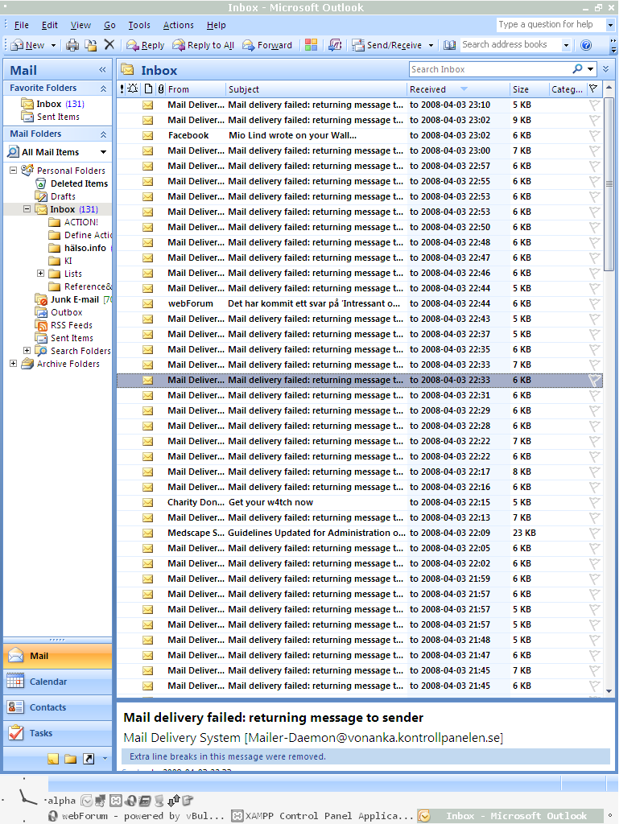Open the Folder List icon at bottom
The image size is (644, 824).
point(71,758)
